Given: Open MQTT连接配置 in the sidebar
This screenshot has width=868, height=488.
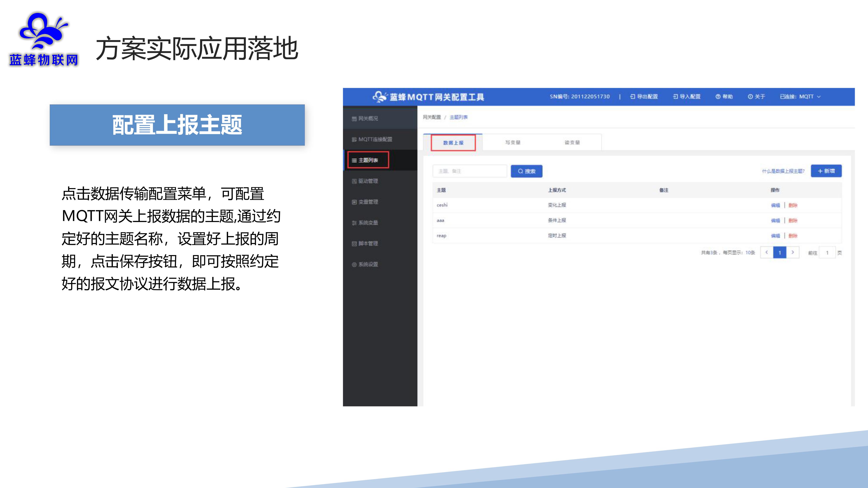Looking at the screenshot, I should pos(375,139).
